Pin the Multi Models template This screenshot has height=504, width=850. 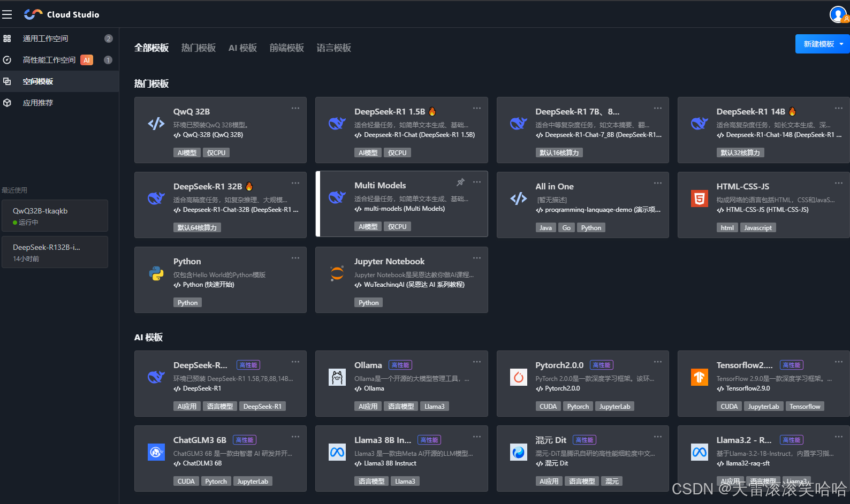(x=460, y=182)
